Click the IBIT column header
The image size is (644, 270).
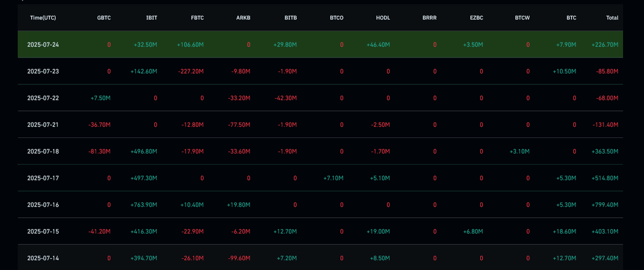[x=151, y=18]
